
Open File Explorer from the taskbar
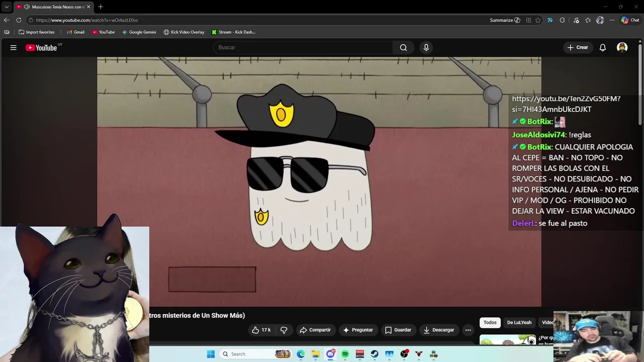click(x=315, y=354)
